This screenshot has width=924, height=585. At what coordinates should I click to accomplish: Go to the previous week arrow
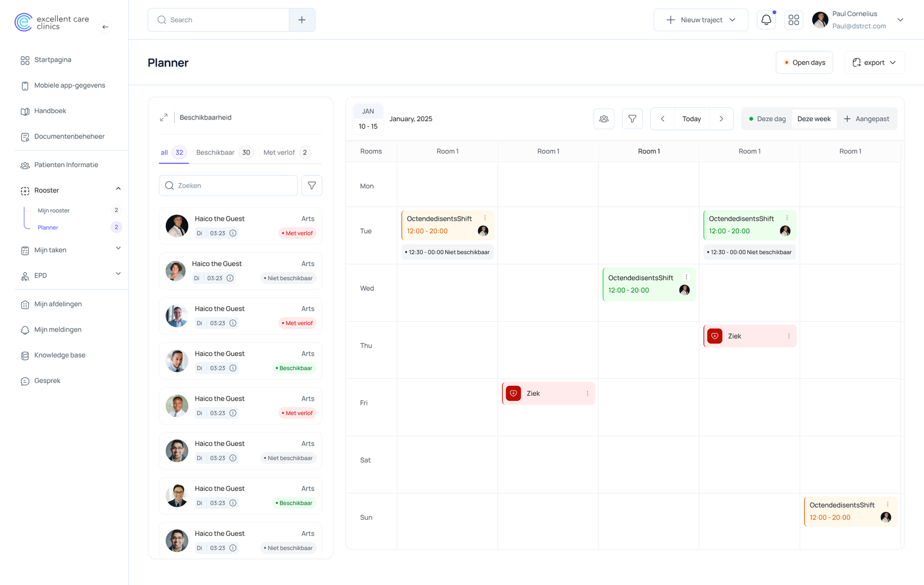662,119
